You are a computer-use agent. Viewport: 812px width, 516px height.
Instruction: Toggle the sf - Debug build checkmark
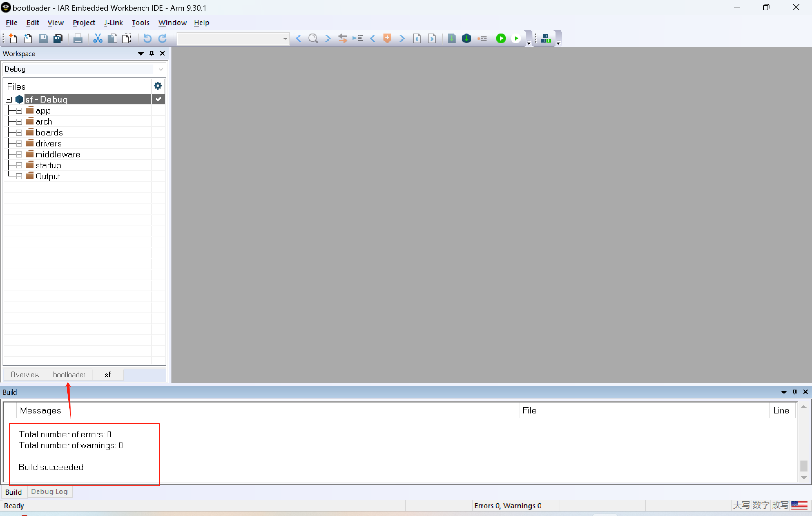click(x=158, y=99)
